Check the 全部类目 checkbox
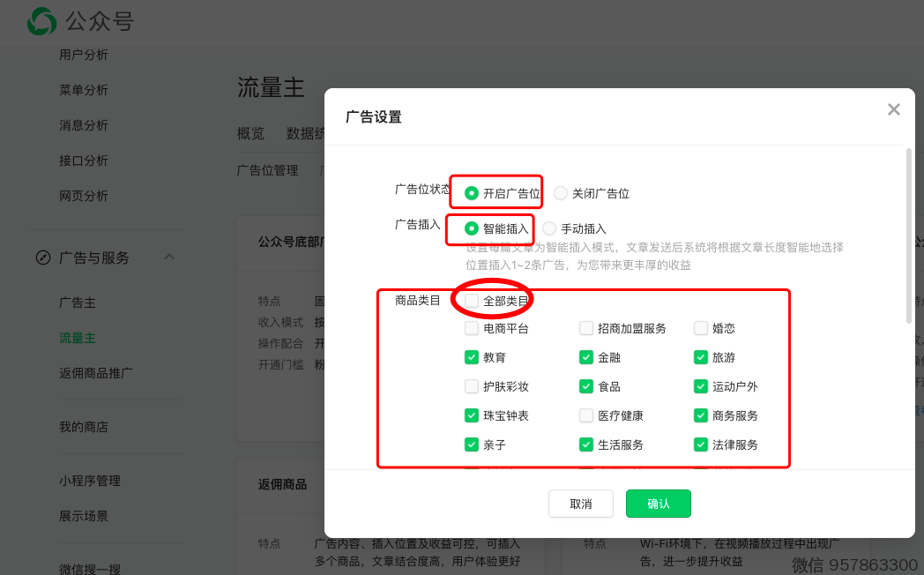 (472, 301)
